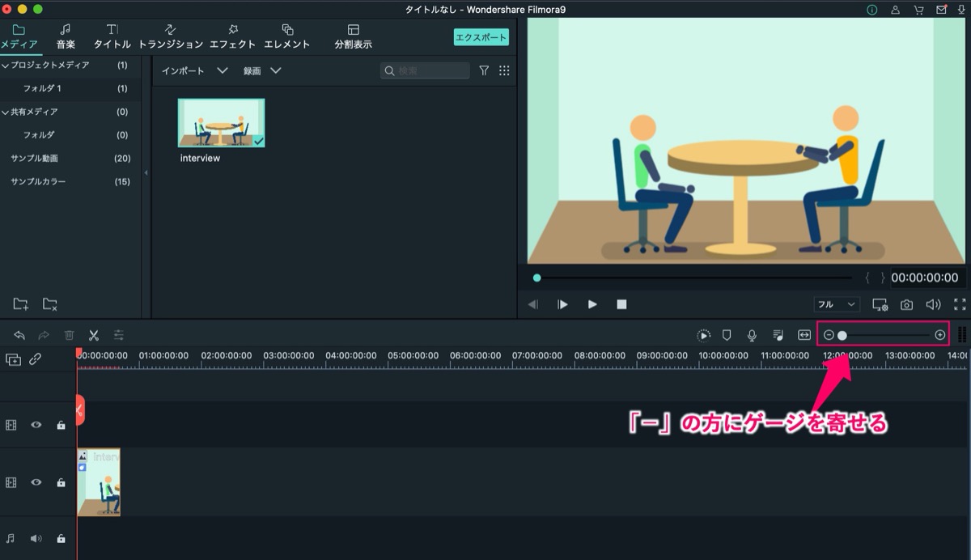Lock the upper video track
971x560 pixels.
(61, 425)
